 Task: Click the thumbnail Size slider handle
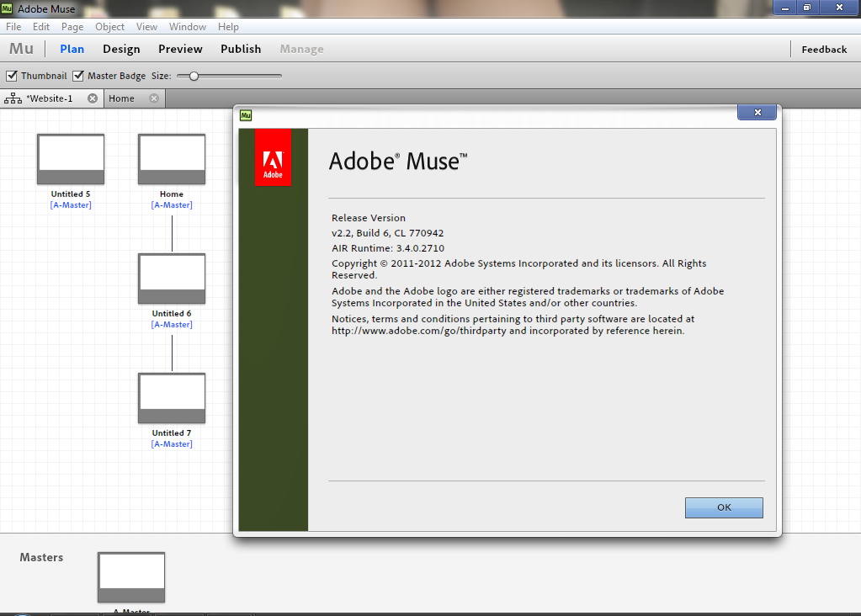pyautogui.click(x=194, y=77)
